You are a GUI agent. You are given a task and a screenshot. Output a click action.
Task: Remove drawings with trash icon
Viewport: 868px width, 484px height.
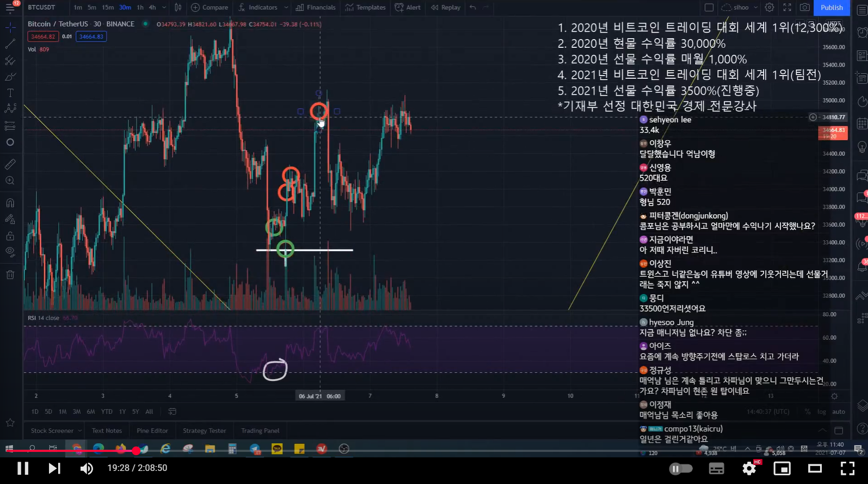[10, 275]
